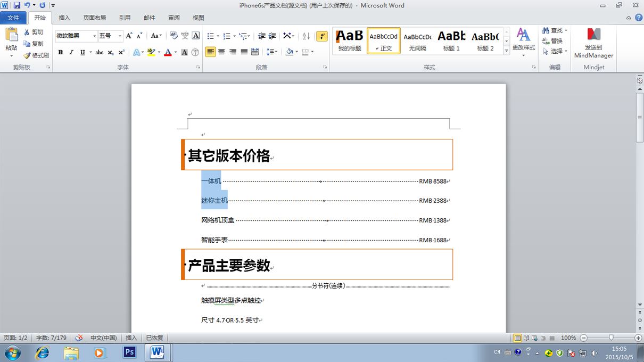Click the phonetic guide (拼音) icon
644x362 pixels.
[x=185, y=36]
